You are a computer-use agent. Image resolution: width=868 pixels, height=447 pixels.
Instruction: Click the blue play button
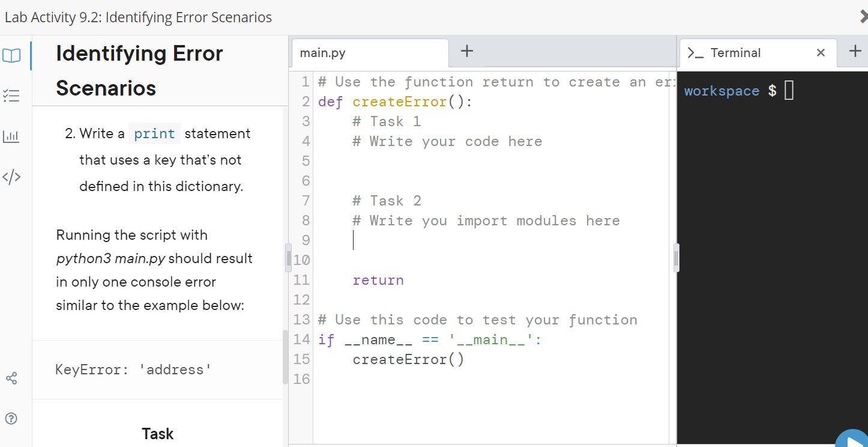pyautogui.click(x=852, y=439)
